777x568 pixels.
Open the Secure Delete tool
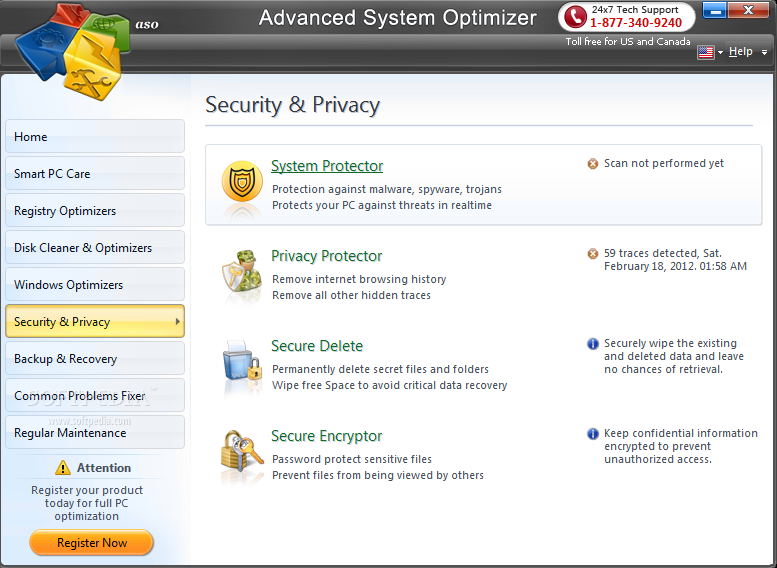click(x=317, y=346)
